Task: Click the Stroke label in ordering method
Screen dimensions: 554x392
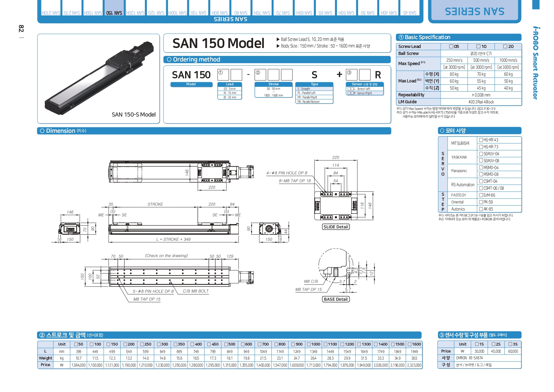Action: (274, 84)
